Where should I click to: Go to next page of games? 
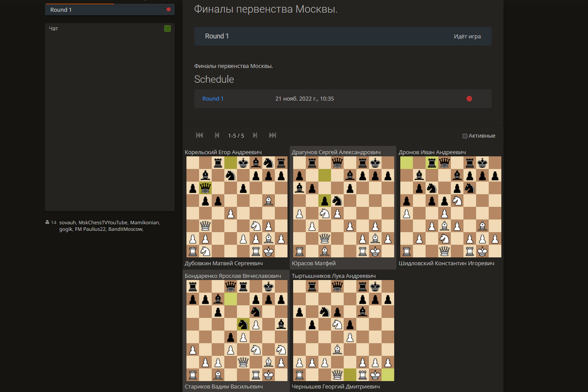pyautogui.click(x=255, y=135)
